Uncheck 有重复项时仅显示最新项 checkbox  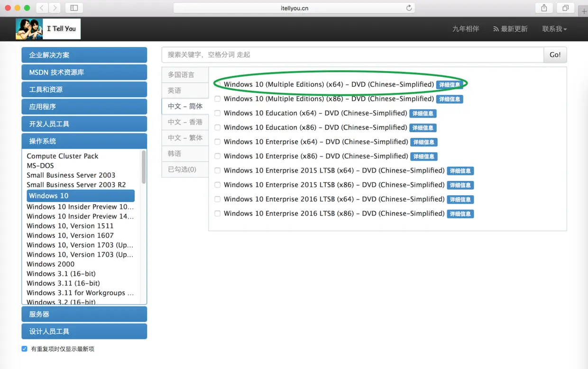click(24, 349)
